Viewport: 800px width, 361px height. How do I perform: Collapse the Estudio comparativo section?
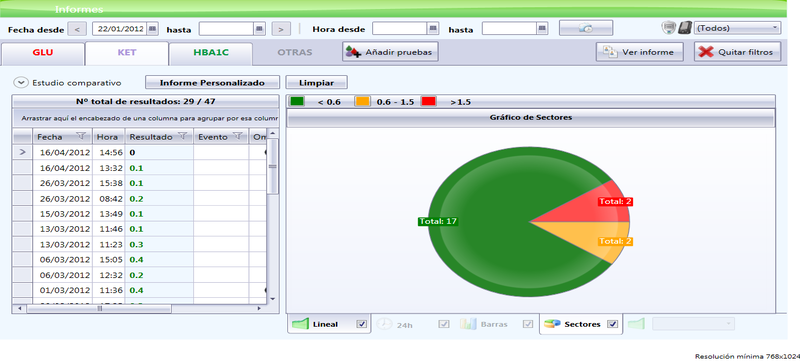[x=21, y=82]
